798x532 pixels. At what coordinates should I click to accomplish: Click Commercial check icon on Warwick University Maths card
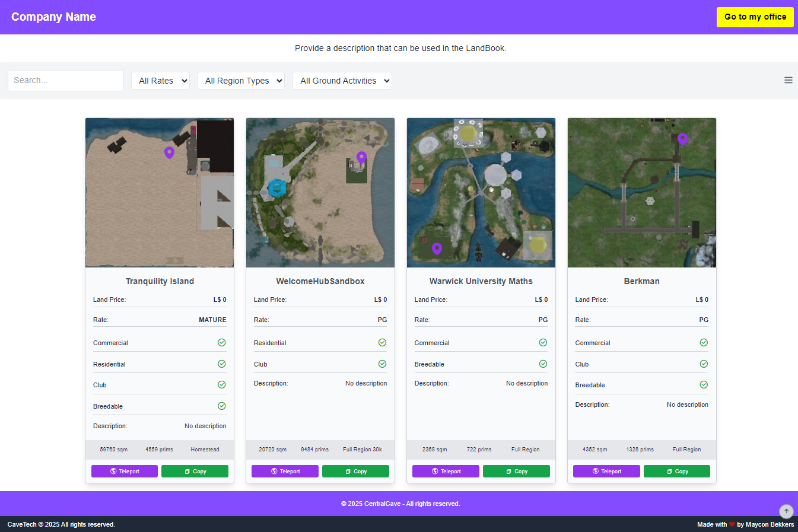pos(543,342)
